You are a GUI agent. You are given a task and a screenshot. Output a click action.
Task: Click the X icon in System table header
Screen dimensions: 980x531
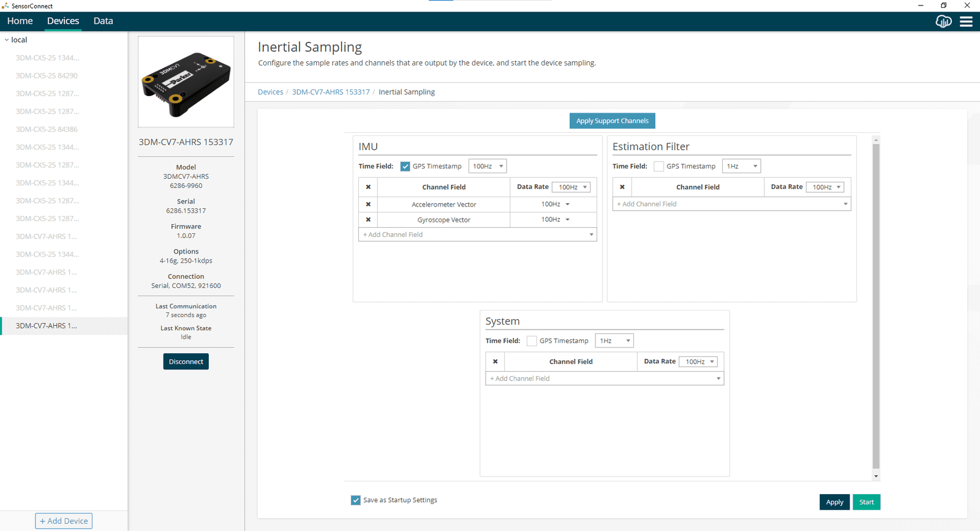click(x=496, y=361)
